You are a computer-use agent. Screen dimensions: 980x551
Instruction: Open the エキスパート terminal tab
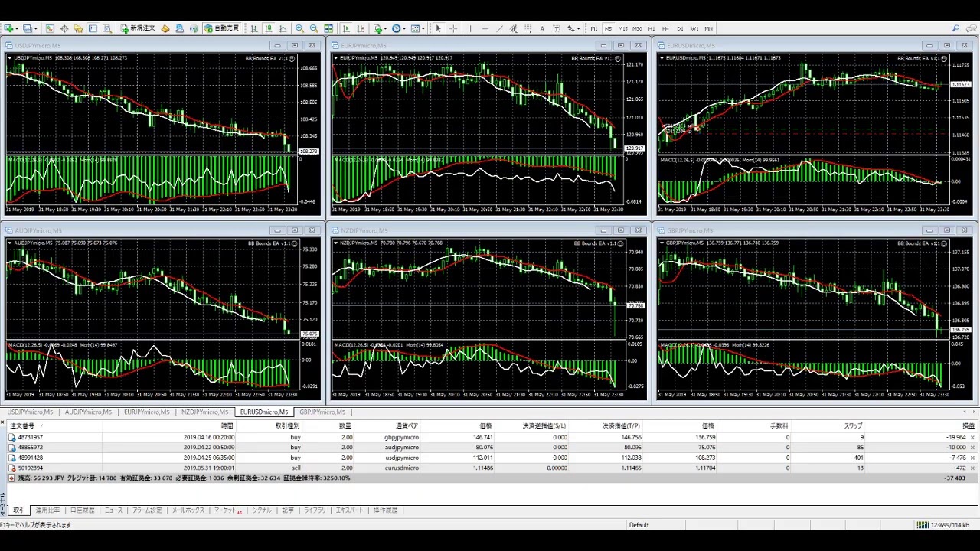350,510
